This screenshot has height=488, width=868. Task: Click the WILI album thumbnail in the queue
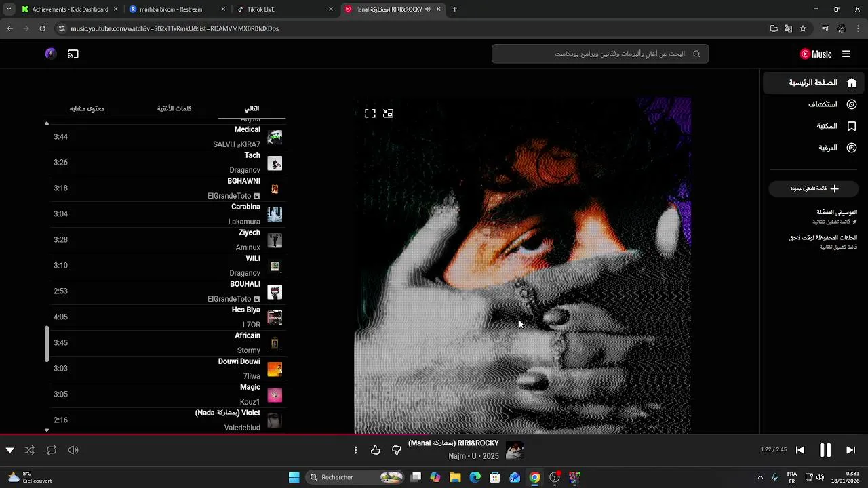click(275, 266)
